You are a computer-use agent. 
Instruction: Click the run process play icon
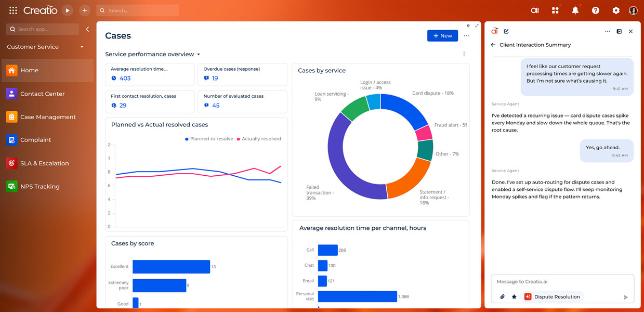pos(67,10)
